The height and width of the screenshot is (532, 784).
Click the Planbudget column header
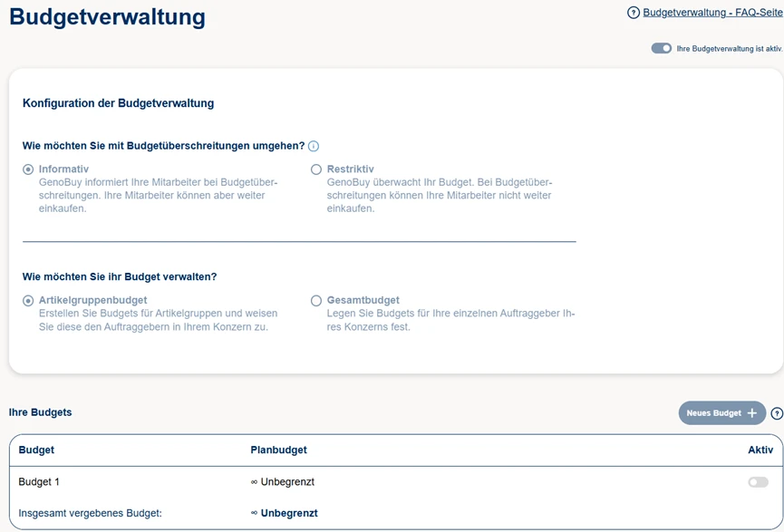click(278, 450)
